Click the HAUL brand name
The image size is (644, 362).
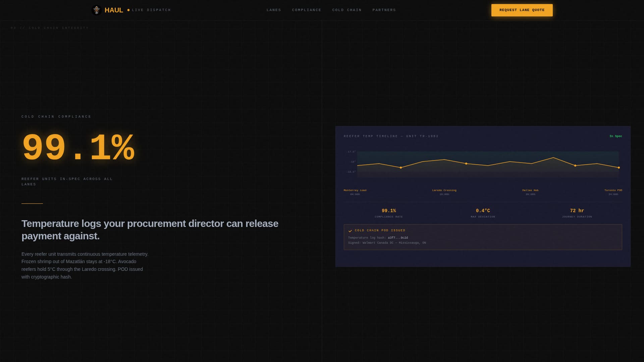pyautogui.click(x=114, y=10)
